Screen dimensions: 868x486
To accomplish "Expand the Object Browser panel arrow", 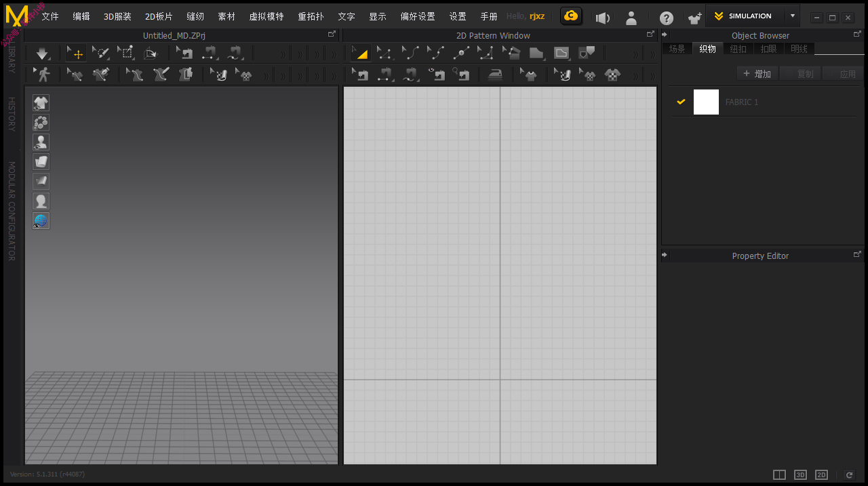I will 665,35.
